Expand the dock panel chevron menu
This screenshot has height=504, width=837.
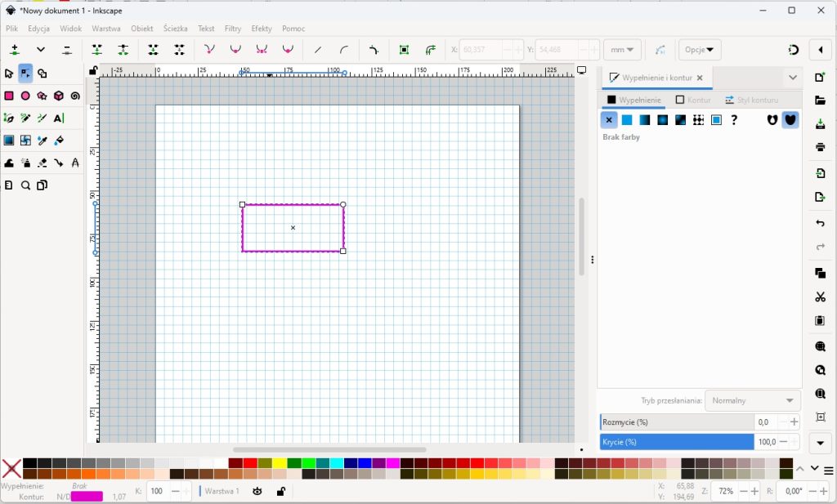pyautogui.click(x=793, y=78)
